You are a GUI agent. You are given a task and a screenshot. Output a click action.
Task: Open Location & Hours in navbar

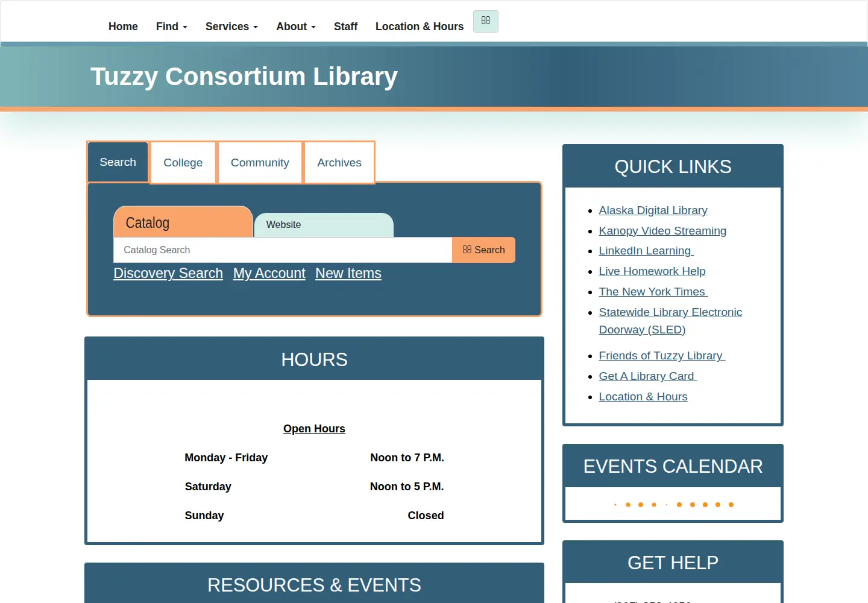click(x=420, y=27)
